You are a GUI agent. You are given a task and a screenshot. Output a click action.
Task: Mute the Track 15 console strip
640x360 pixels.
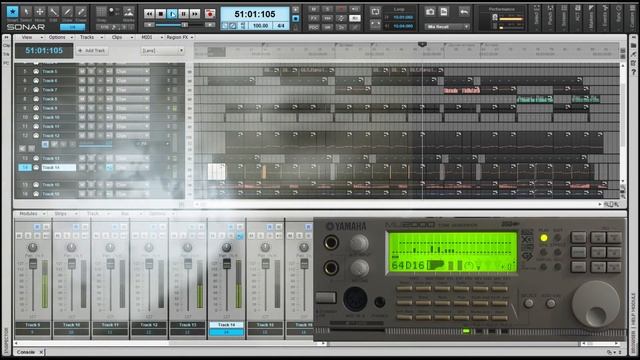(x=251, y=236)
